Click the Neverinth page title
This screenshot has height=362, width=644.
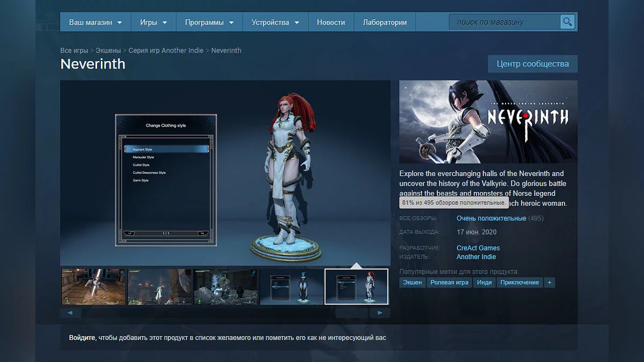(x=93, y=64)
